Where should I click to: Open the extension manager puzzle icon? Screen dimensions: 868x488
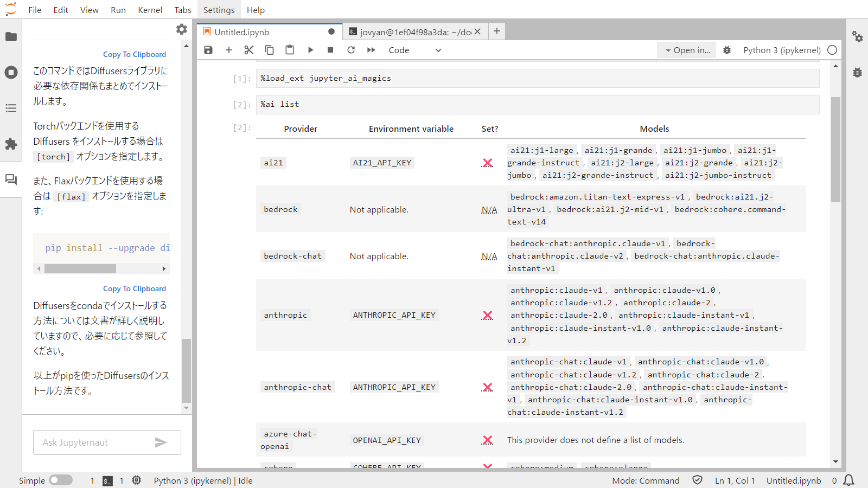point(11,144)
